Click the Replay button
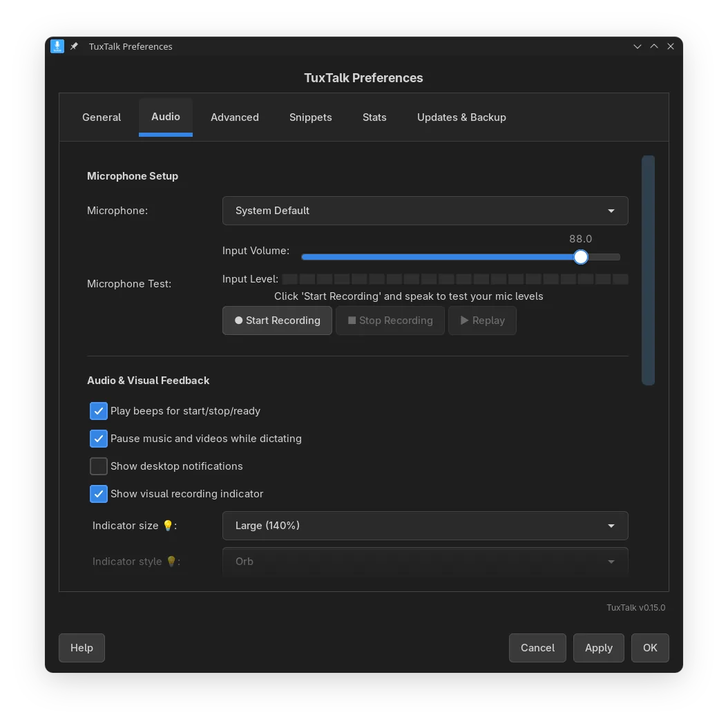 point(482,321)
